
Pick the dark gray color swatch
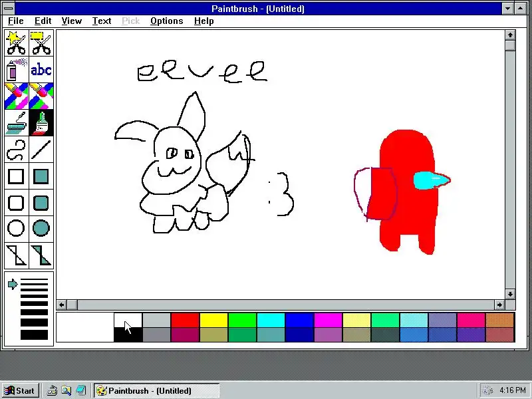point(156,335)
